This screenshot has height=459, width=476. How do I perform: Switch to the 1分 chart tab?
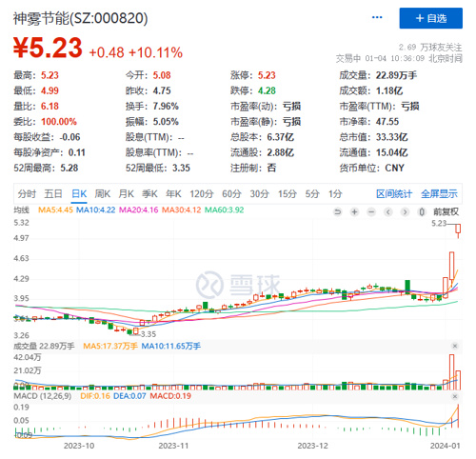tap(335, 193)
